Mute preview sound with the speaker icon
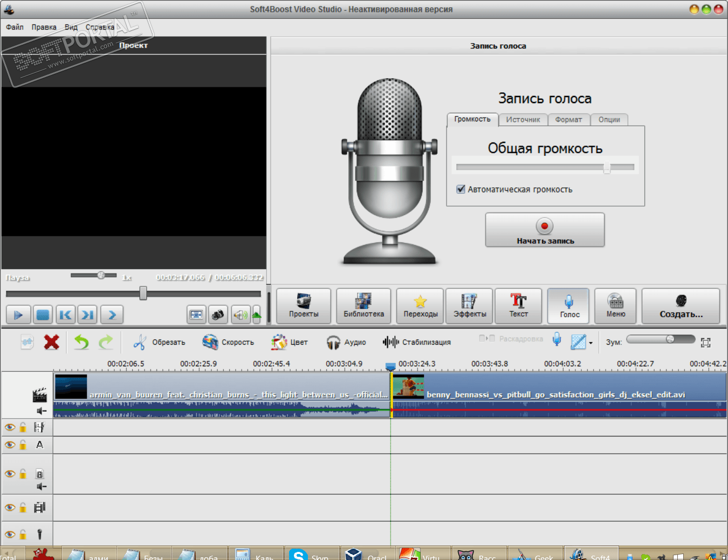The height and width of the screenshot is (560, 728). (241, 315)
